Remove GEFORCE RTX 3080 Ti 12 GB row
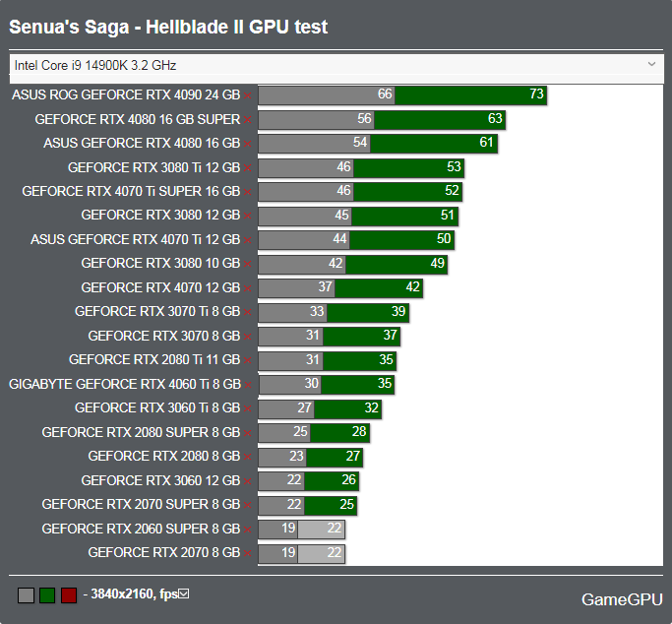The image size is (672, 624). tap(247, 168)
